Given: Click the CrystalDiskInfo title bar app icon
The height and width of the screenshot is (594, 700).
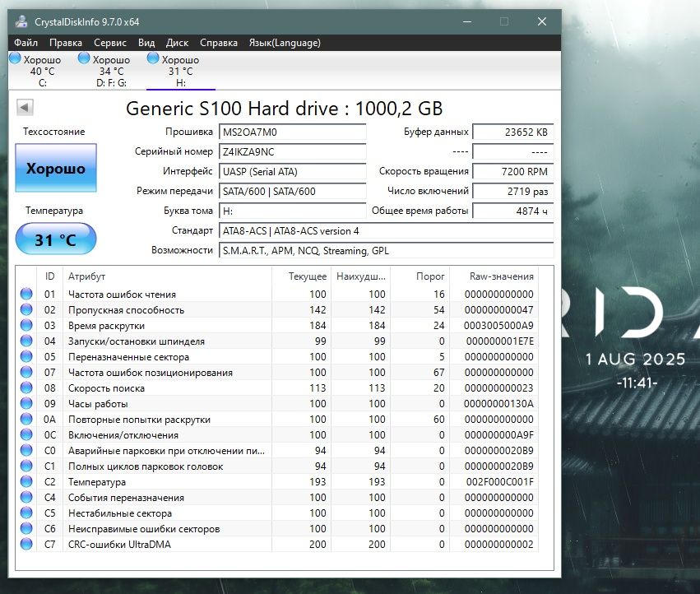Looking at the screenshot, I should [x=21, y=21].
